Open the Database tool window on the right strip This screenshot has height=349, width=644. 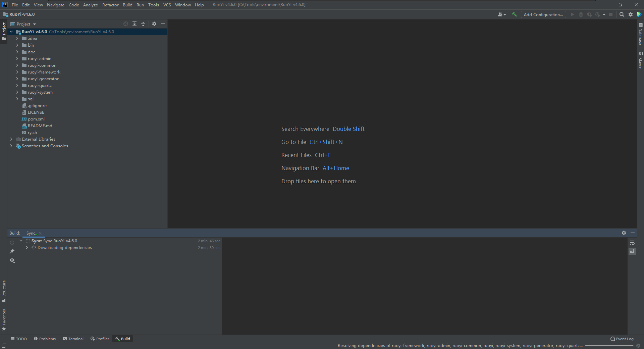[x=640, y=34]
